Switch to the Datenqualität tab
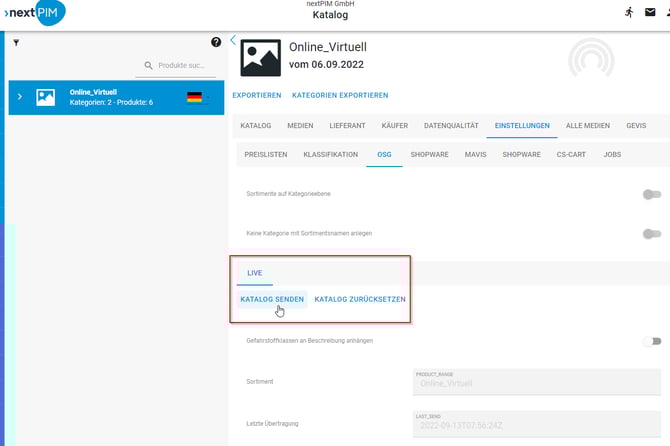This screenshot has width=670, height=446. click(x=452, y=126)
